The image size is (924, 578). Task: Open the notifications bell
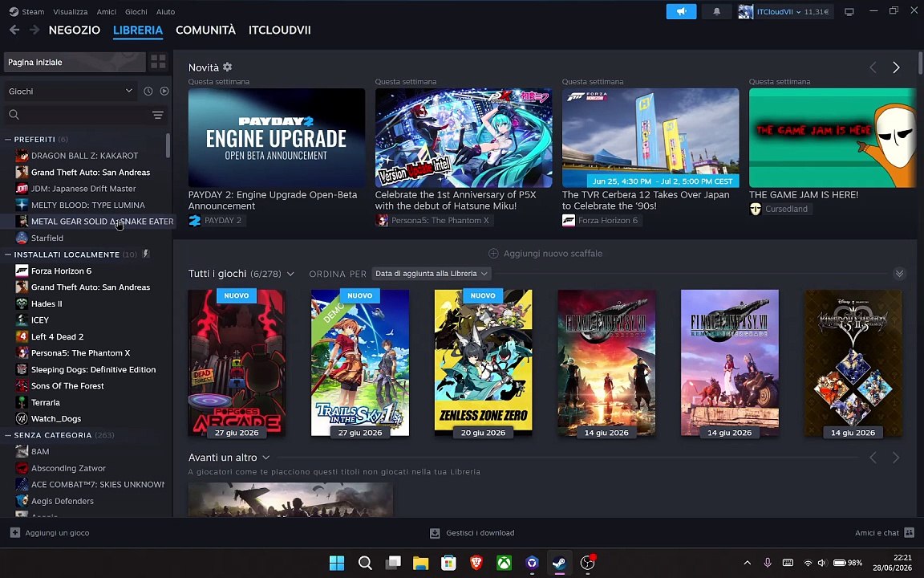716,11
